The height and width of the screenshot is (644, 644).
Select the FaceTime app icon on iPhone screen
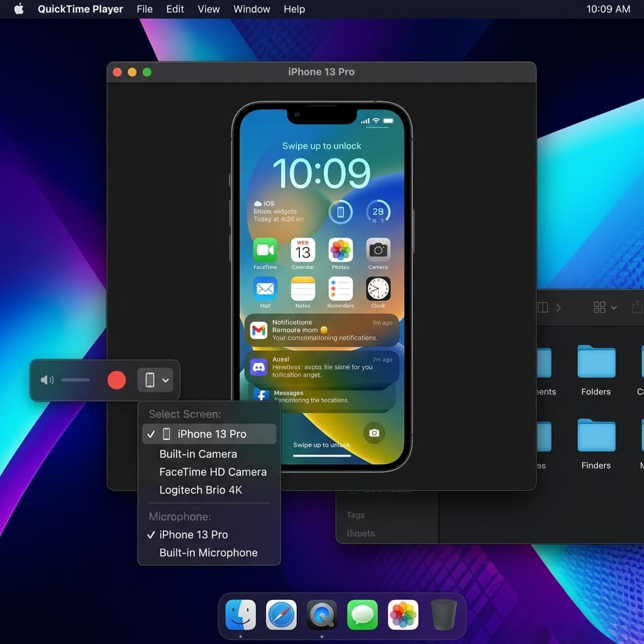pyautogui.click(x=265, y=250)
